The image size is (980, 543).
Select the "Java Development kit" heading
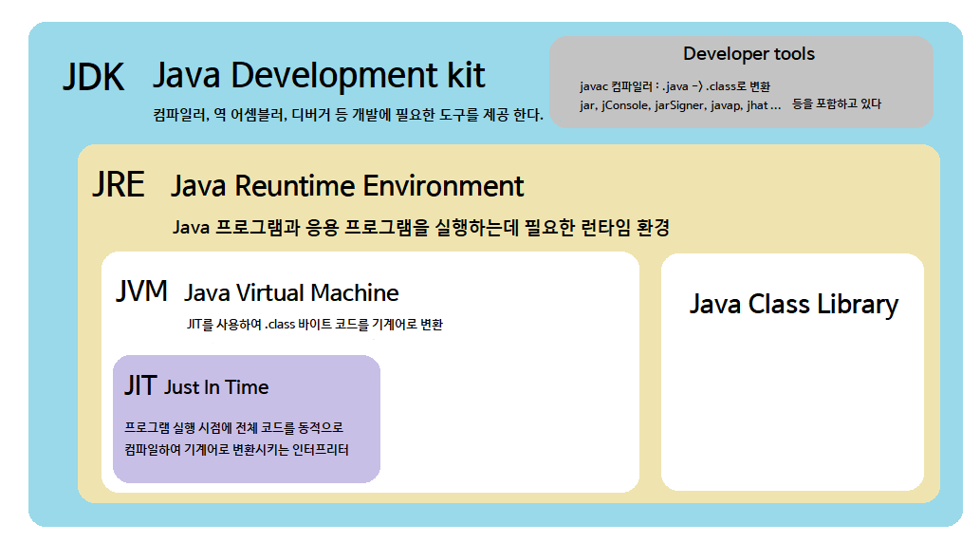(x=319, y=76)
